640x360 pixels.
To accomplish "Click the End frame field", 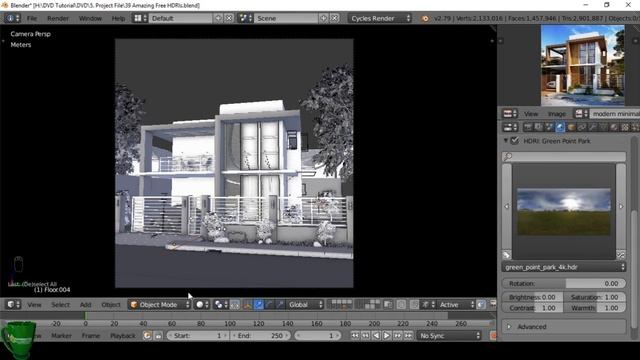I will pos(260,336).
